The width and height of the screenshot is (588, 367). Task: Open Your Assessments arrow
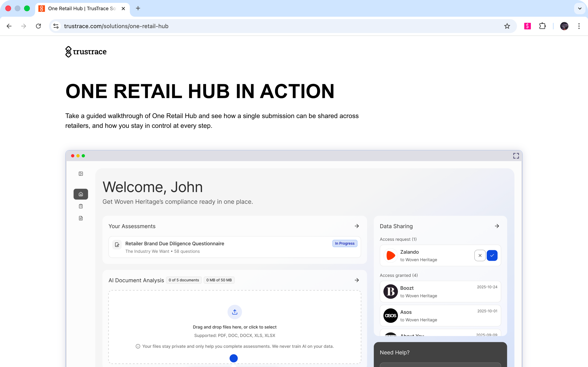(357, 226)
